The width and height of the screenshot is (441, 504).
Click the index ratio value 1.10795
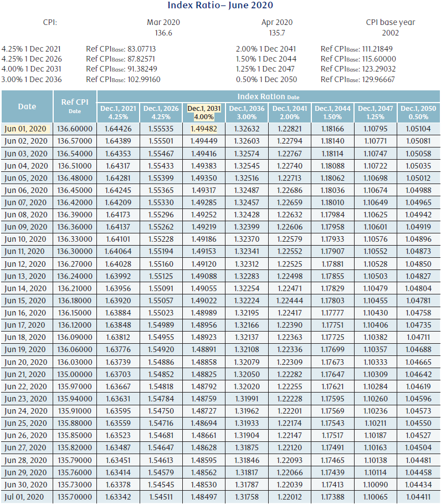(376, 129)
